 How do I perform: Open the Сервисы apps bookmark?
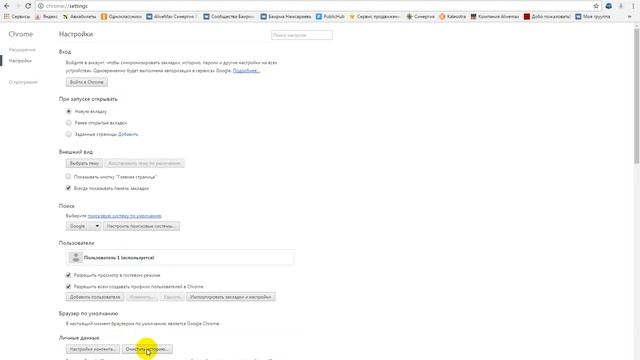tap(17, 17)
